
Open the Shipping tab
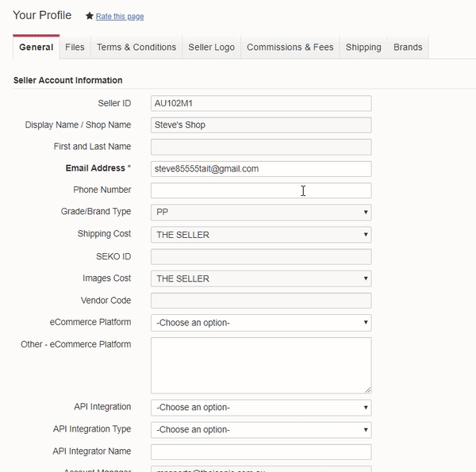click(x=363, y=48)
